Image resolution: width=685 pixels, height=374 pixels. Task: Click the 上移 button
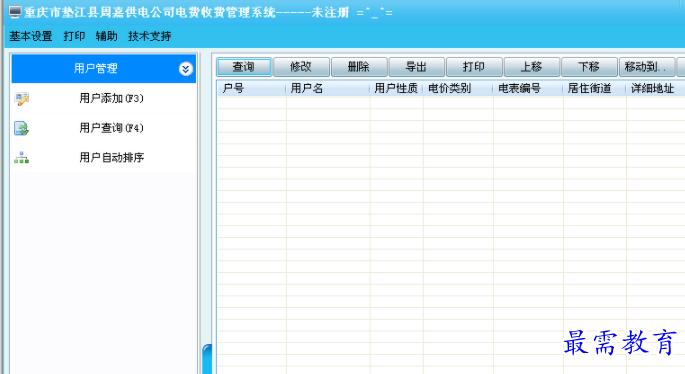click(532, 67)
